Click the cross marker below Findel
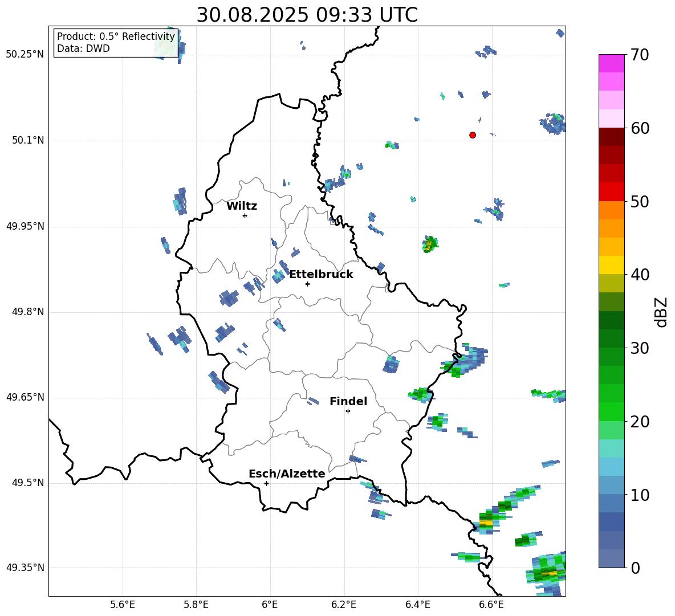 pos(348,411)
